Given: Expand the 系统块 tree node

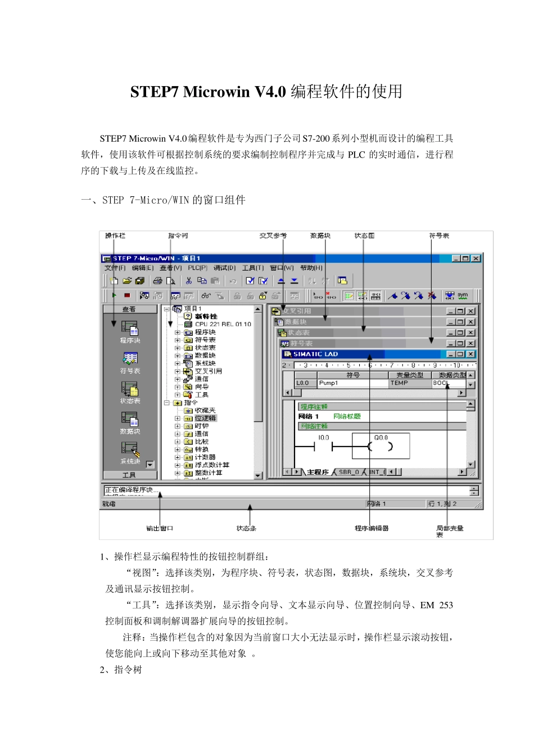Looking at the screenshot, I should tap(178, 363).
